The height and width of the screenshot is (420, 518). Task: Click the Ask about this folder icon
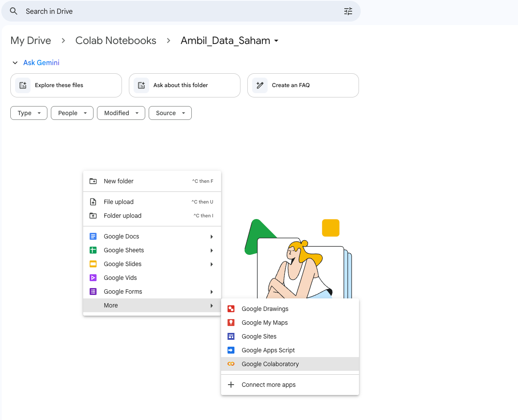point(141,85)
